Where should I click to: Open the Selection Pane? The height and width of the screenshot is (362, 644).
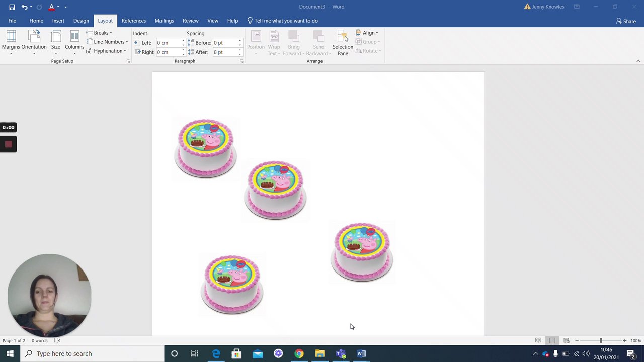pyautogui.click(x=343, y=43)
